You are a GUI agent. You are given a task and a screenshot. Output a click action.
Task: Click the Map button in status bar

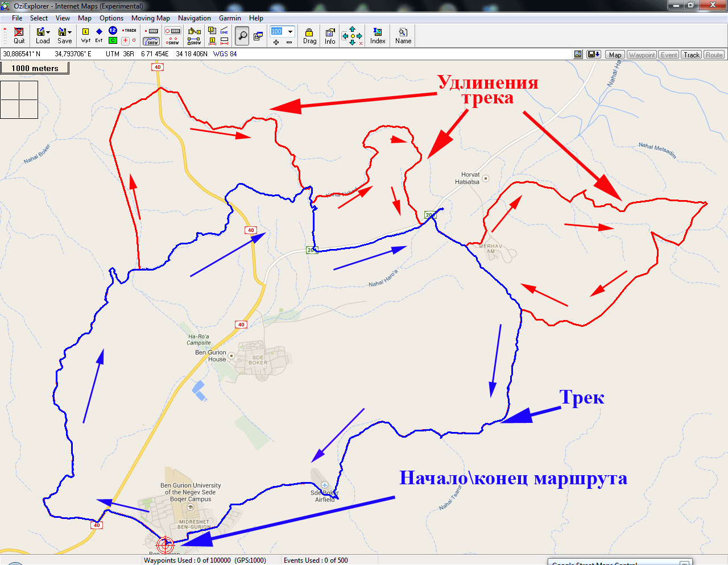pyautogui.click(x=615, y=55)
